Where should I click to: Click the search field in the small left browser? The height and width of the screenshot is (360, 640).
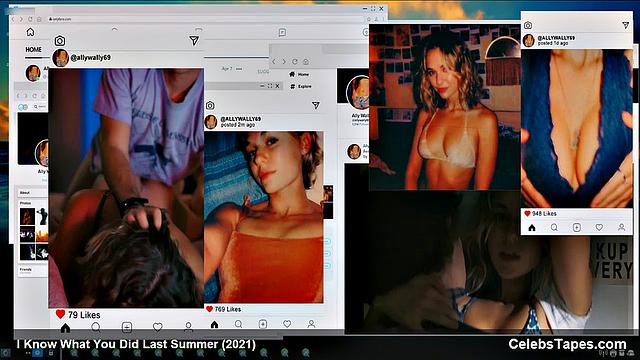[x=40, y=107]
